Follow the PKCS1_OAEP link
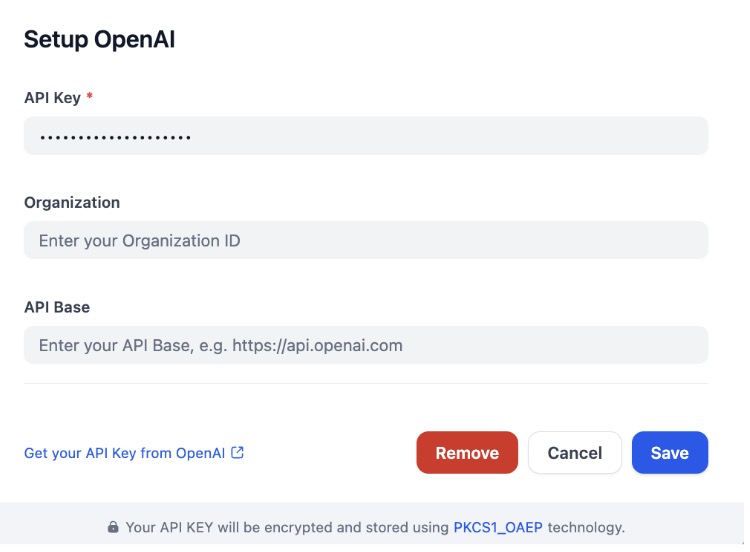 tap(497, 527)
